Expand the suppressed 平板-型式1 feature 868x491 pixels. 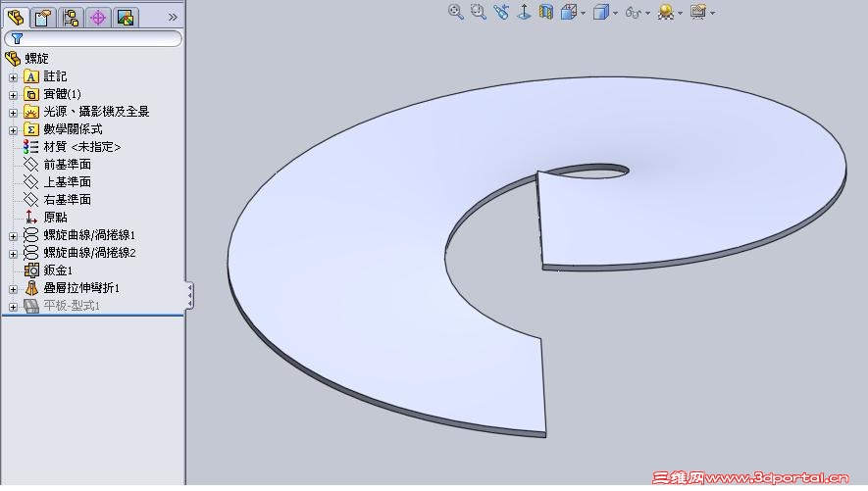pyautogui.click(x=14, y=307)
